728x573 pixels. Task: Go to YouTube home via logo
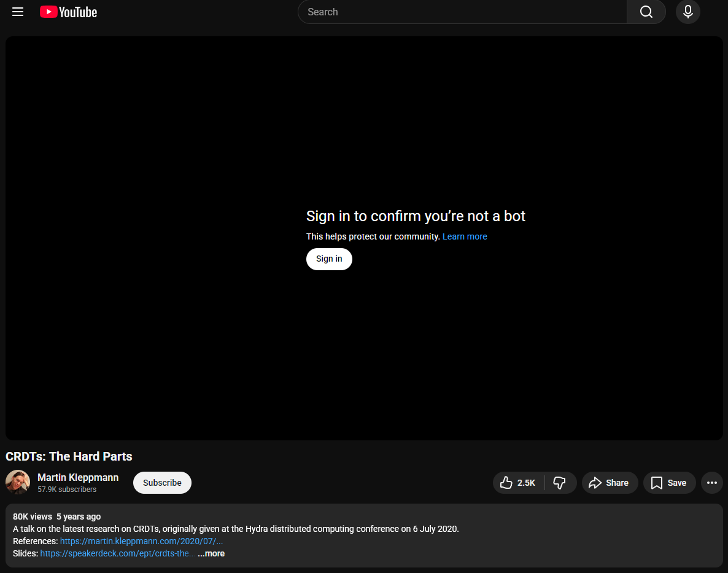tap(68, 12)
